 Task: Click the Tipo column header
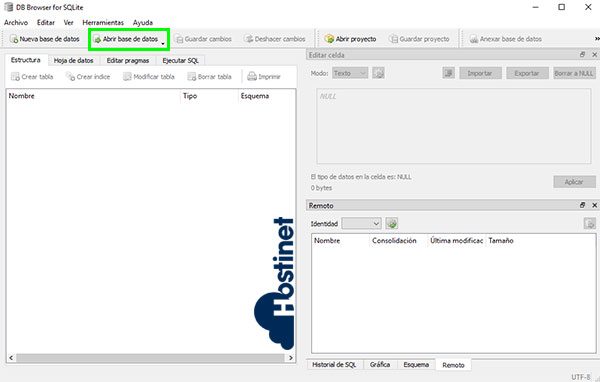209,96
